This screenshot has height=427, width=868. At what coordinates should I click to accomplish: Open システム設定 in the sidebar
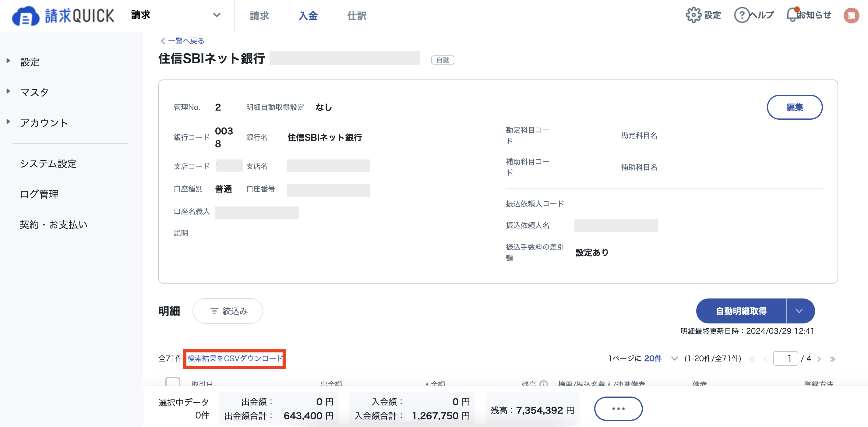[48, 164]
